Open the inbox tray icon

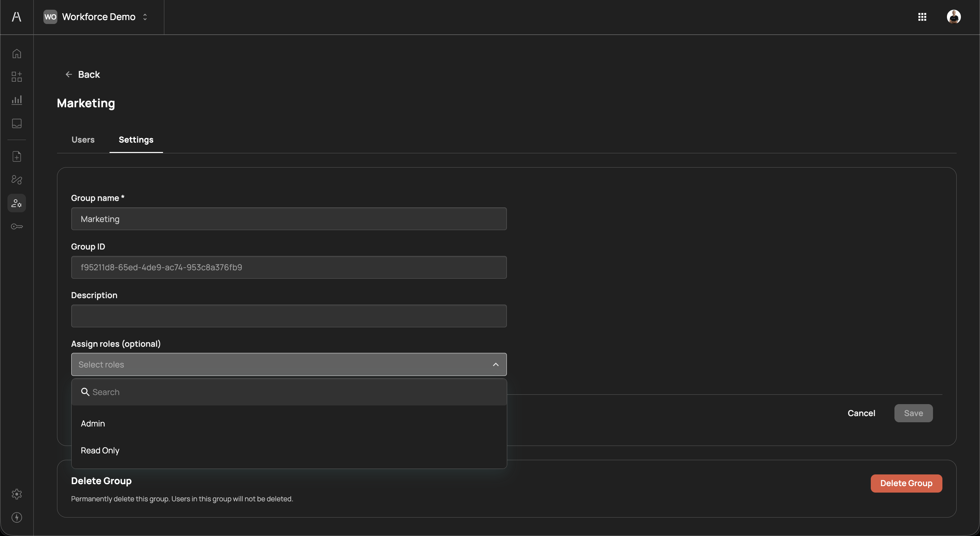click(x=17, y=123)
